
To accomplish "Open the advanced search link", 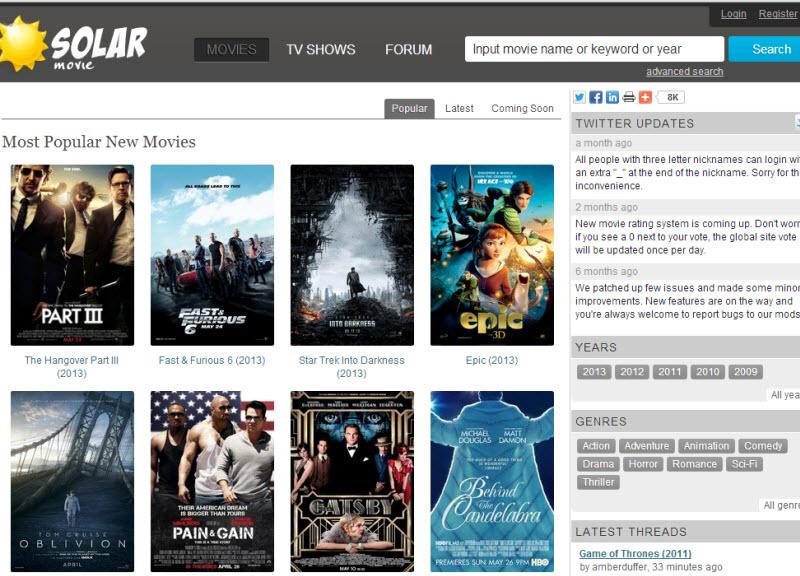I will click(684, 72).
